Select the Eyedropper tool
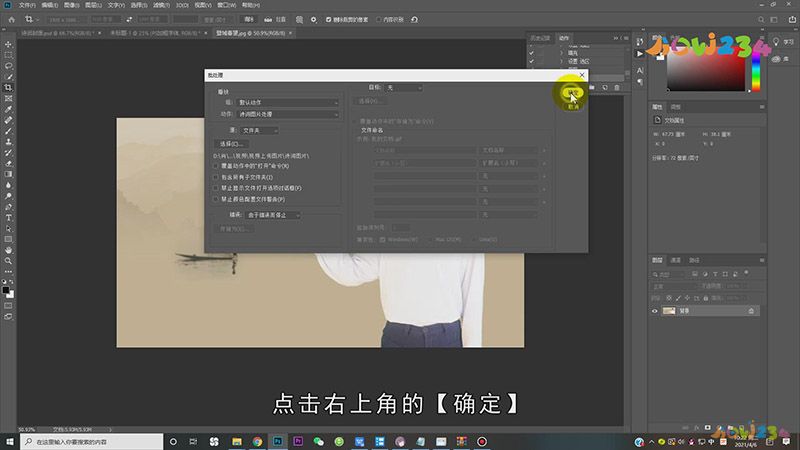Screen dimensions: 800x450 pos(8,109)
